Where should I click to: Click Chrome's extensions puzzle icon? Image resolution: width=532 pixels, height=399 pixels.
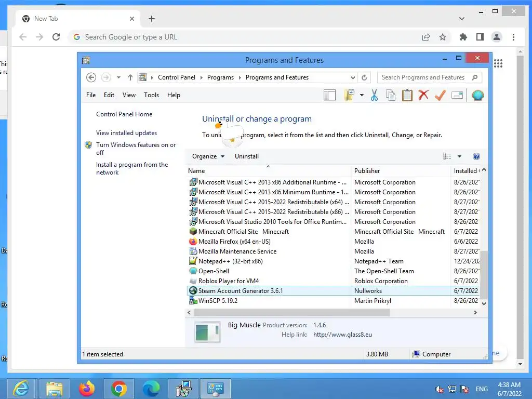pyautogui.click(x=463, y=37)
